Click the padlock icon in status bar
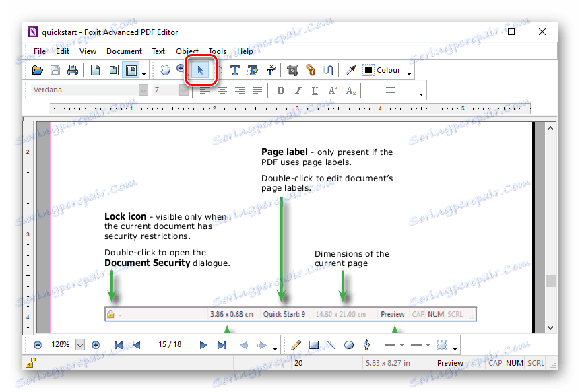Screen dimensions: 580x392 [30, 363]
